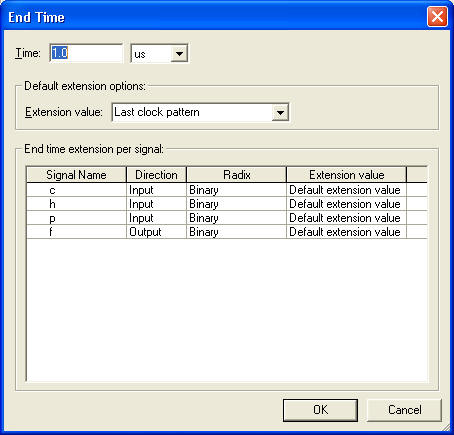454x435 pixels.
Task: Open the time unit dropdown showing us
Action: click(159, 53)
